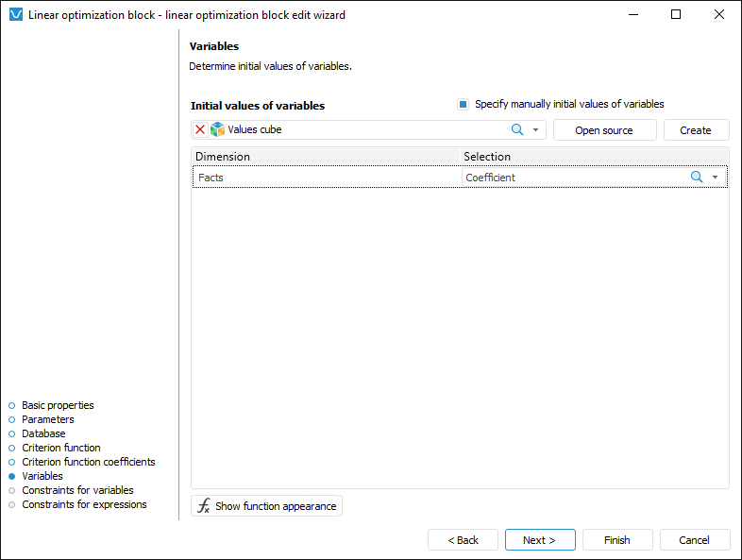Expand the Values cube dropdown arrow
Viewport: 742px width, 560px height.
(x=535, y=130)
